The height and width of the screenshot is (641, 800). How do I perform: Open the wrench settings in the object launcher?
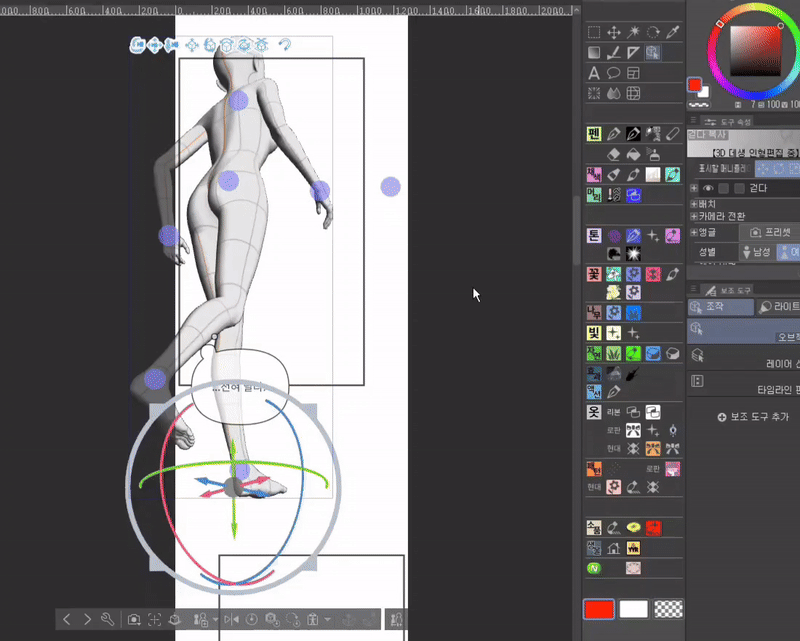[107, 619]
